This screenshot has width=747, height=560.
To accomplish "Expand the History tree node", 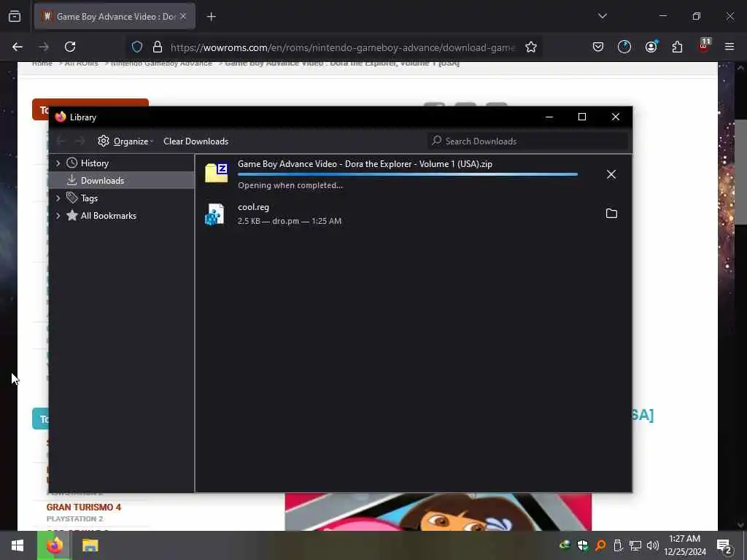I will pos(58,163).
